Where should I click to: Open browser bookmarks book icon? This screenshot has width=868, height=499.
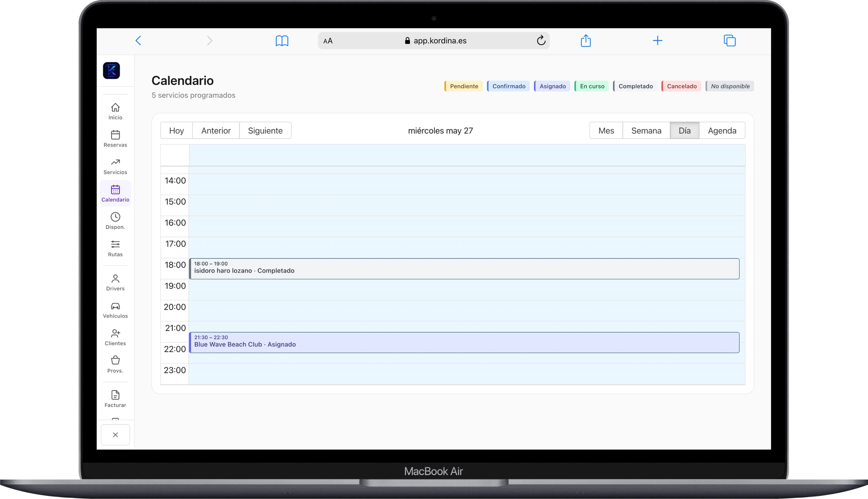[282, 41]
